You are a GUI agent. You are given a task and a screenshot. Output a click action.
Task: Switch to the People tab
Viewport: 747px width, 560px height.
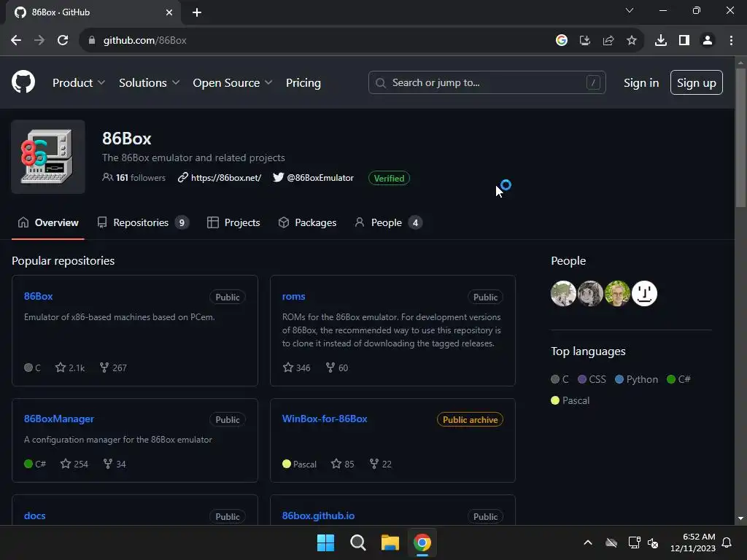pos(388,222)
